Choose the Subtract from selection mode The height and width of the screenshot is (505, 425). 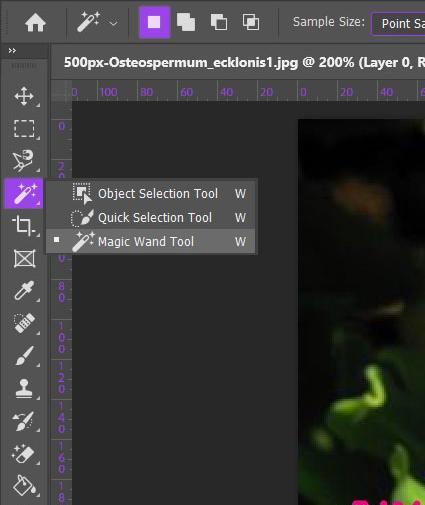(219, 22)
